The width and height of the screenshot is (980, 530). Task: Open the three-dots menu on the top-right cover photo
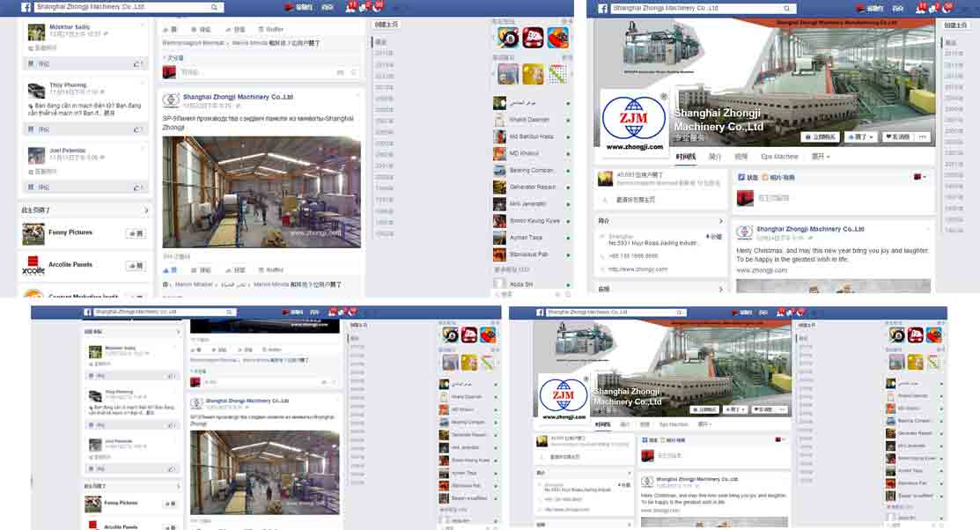(922, 137)
